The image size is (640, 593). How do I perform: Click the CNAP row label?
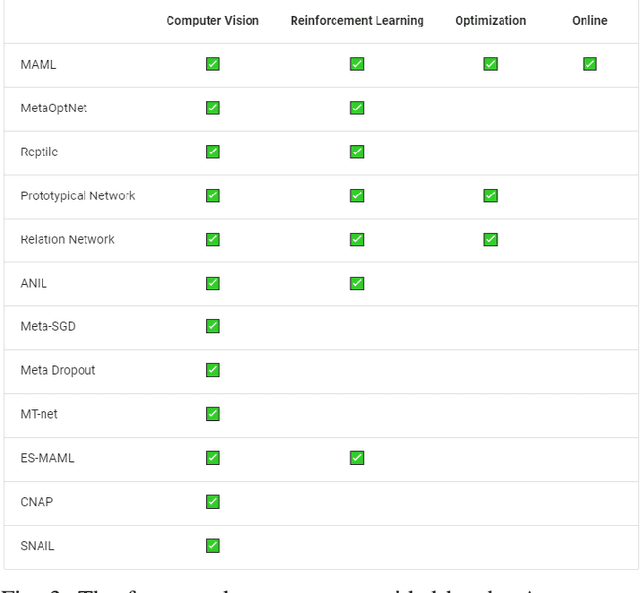click(x=37, y=501)
